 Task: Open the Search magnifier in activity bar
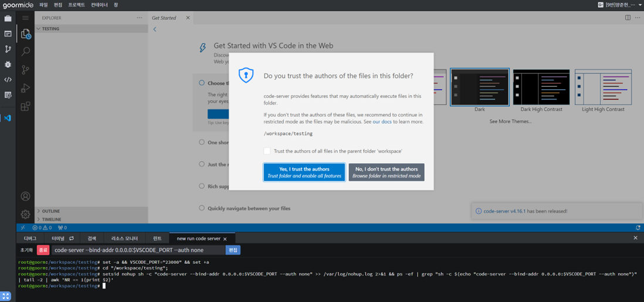25,52
